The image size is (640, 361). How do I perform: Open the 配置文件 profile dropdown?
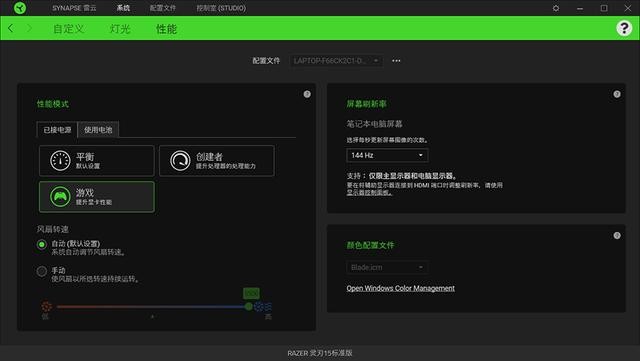(x=336, y=61)
